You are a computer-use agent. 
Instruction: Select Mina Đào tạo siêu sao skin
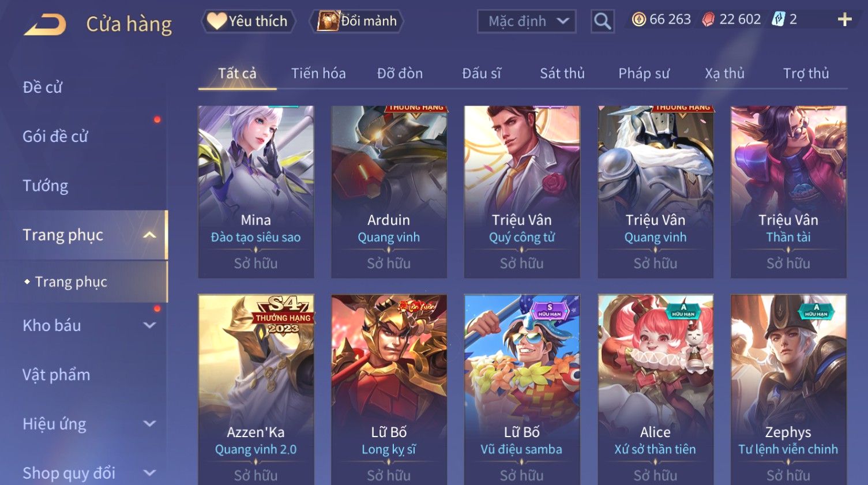pyautogui.click(x=256, y=191)
